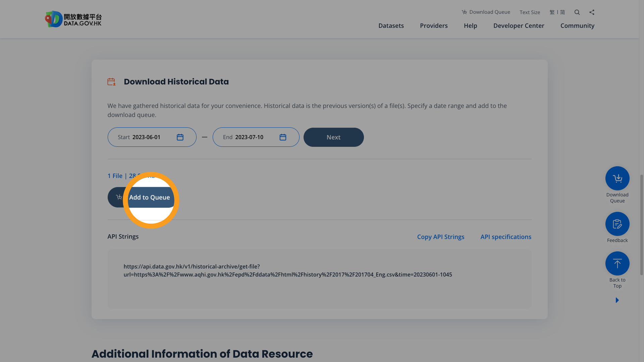644x362 pixels.
Task: Open the Datasets menu
Action: (x=391, y=25)
